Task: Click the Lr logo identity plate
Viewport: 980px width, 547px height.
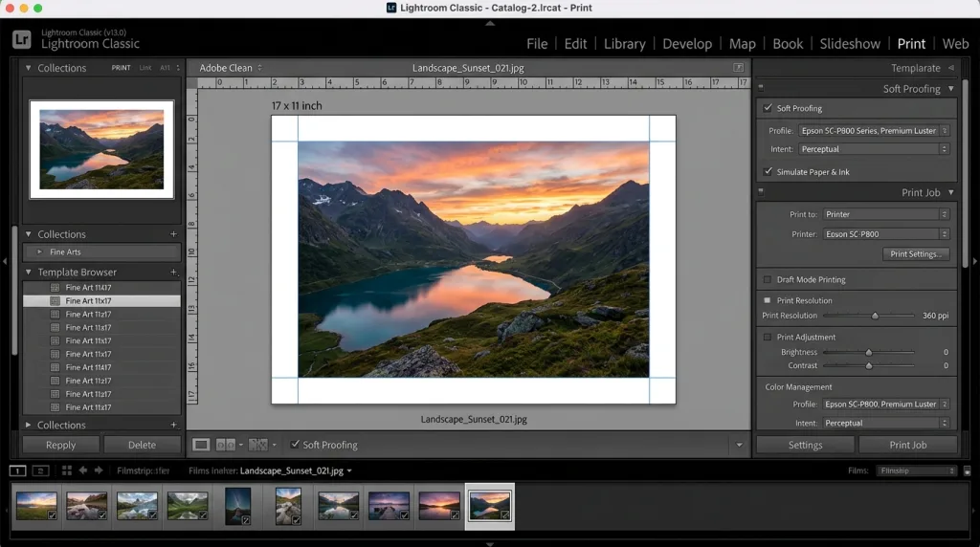Action: [21, 39]
